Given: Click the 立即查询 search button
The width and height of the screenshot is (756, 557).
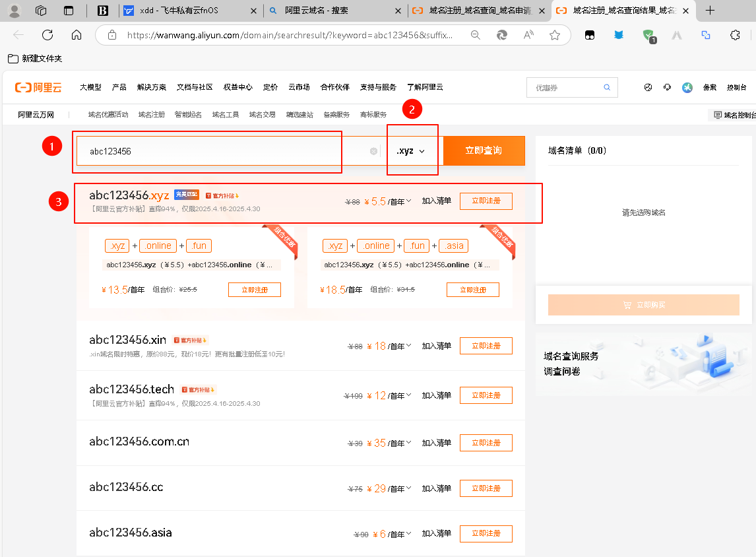Looking at the screenshot, I should click(484, 150).
